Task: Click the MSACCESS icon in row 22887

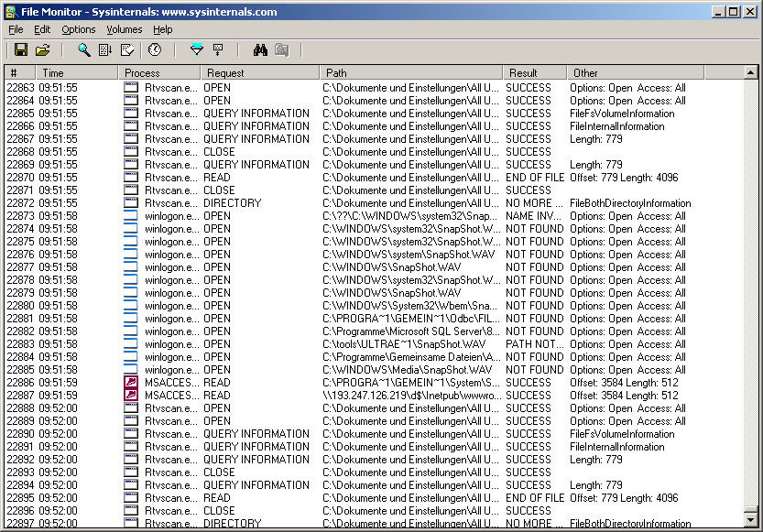Action: (x=131, y=396)
